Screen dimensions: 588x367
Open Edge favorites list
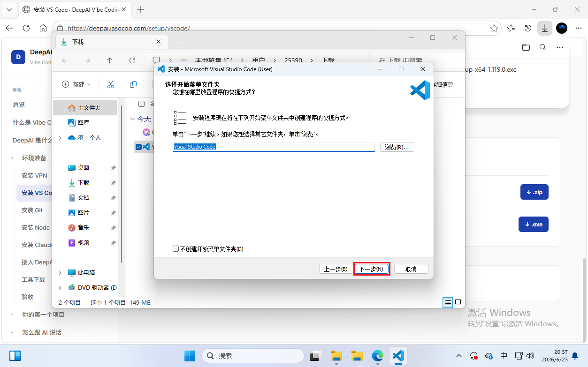coord(511,28)
